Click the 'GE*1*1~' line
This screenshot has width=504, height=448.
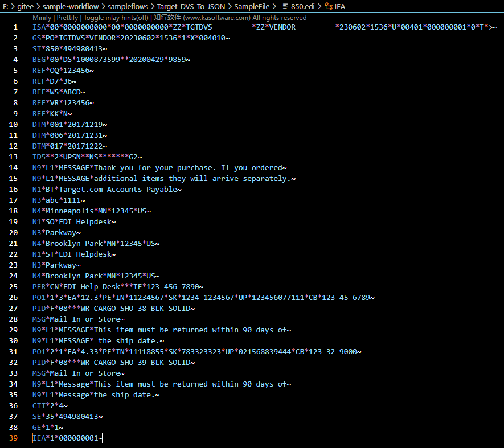[48, 428]
